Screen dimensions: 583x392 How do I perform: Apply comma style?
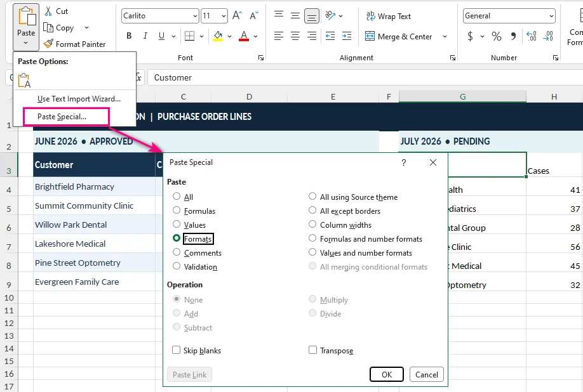pyautogui.click(x=514, y=36)
